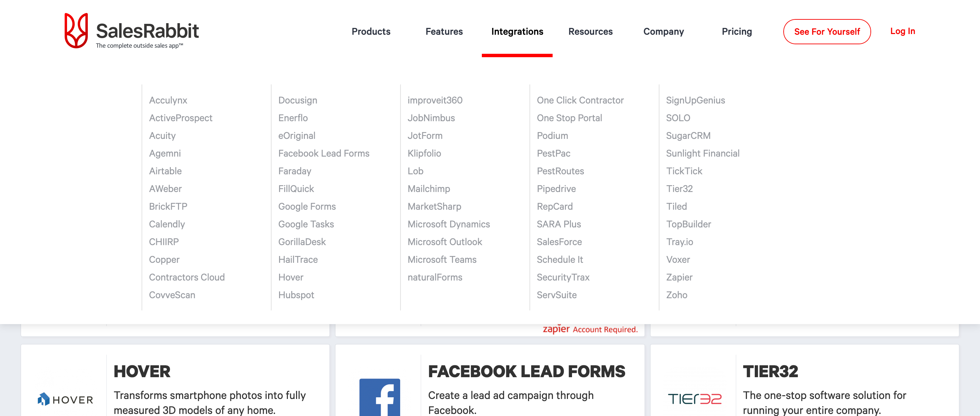
Task: Click the Zapier link in dropdown
Action: tap(679, 277)
